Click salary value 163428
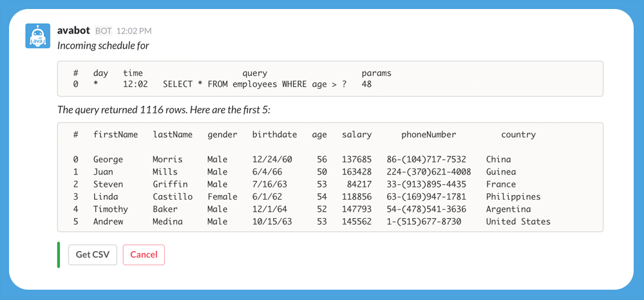The width and height of the screenshot is (644, 300). pyautogui.click(x=357, y=171)
